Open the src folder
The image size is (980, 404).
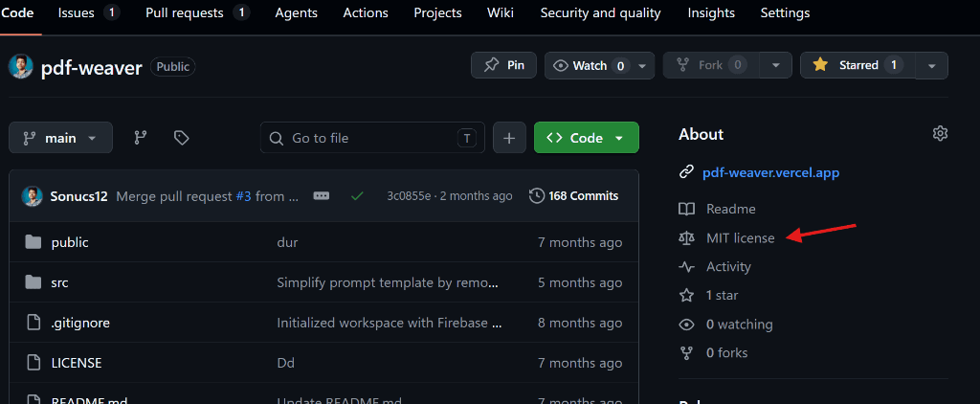click(x=60, y=282)
